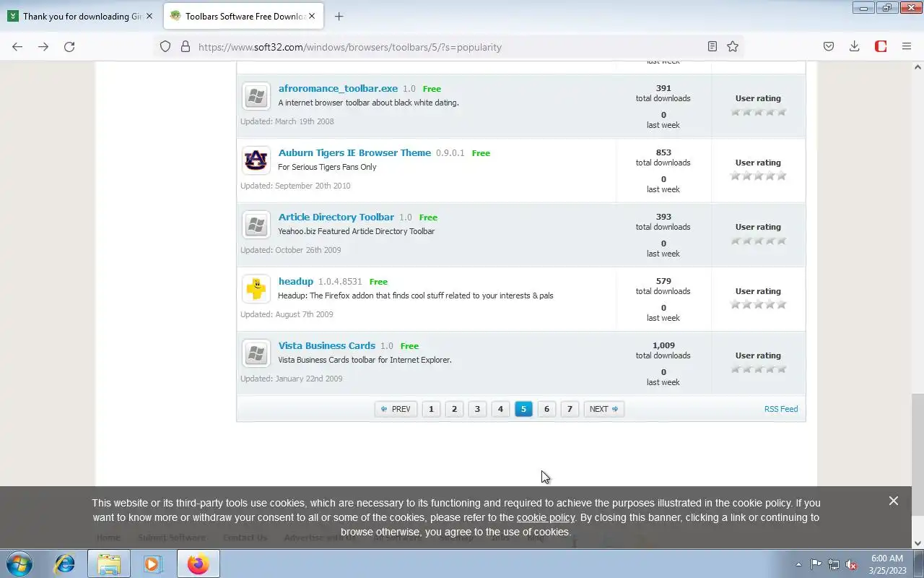Click the yellow headup icon
This screenshot has height=578, width=924.
pyautogui.click(x=256, y=289)
